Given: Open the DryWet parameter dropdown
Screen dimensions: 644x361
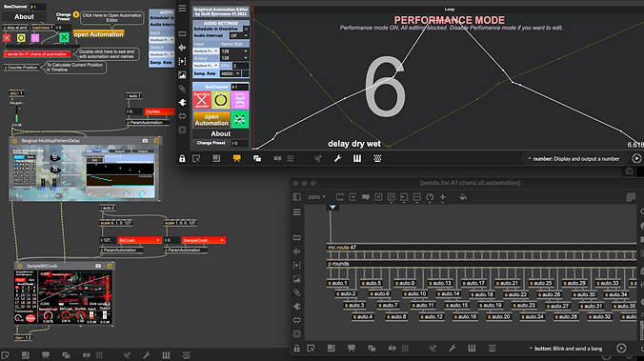Looking at the screenshot, I should coord(159,111).
